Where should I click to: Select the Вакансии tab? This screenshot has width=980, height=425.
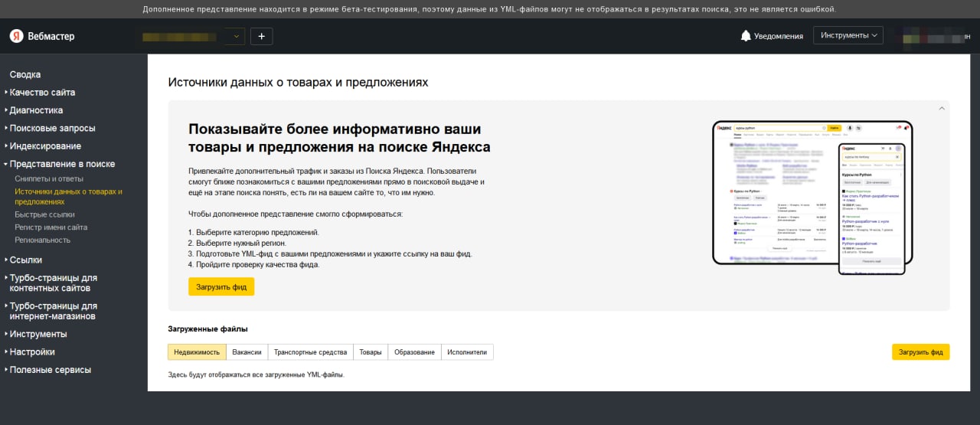pyautogui.click(x=247, y=352)
